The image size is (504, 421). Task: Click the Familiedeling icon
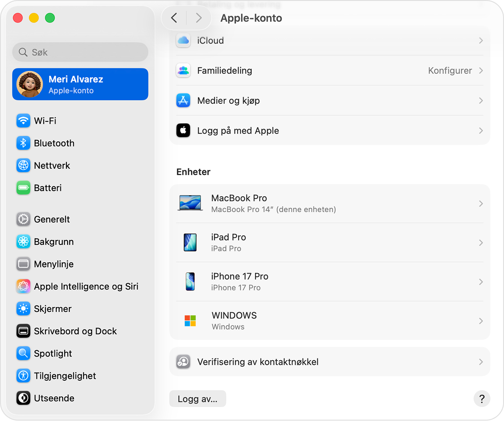click(x=183, y=71)
